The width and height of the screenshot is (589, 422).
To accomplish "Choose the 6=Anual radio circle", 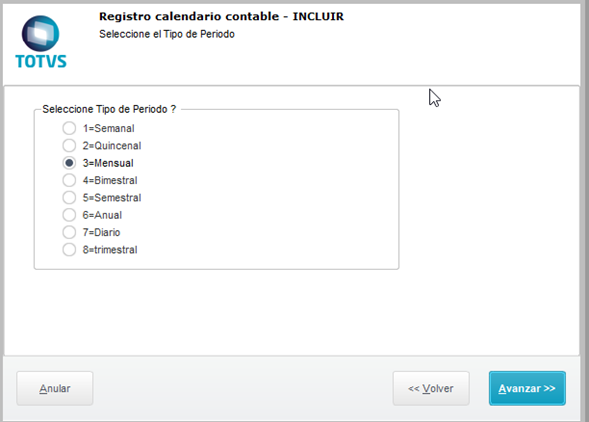I will [x=69, y=215].
